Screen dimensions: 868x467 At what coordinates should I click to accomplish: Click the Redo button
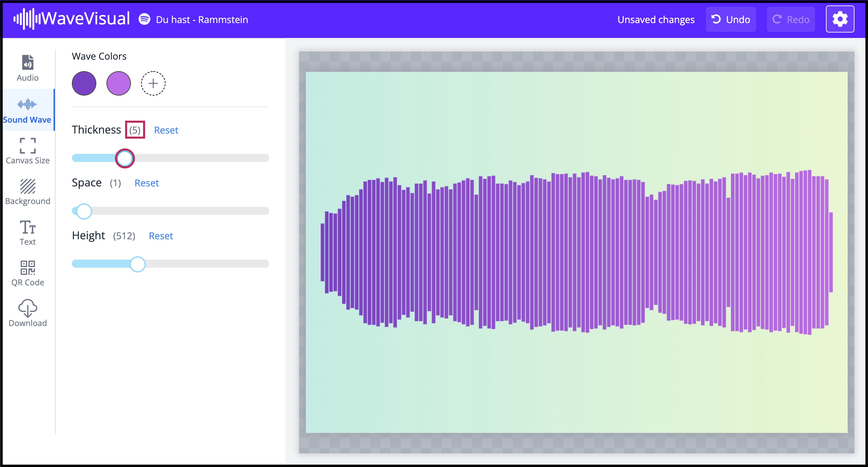791,19
